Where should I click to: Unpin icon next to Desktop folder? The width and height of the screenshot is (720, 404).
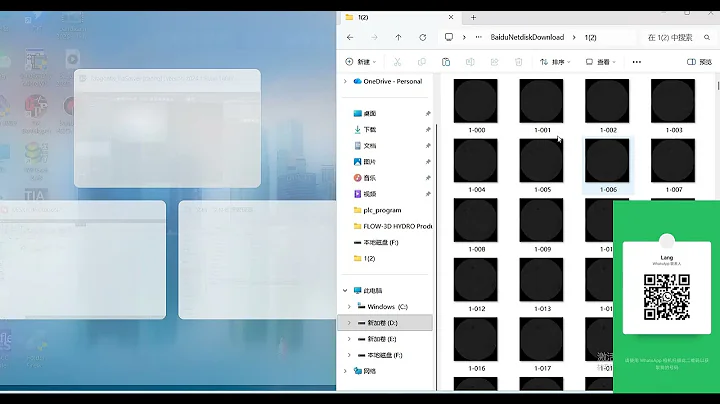click(x=428, y=113)
